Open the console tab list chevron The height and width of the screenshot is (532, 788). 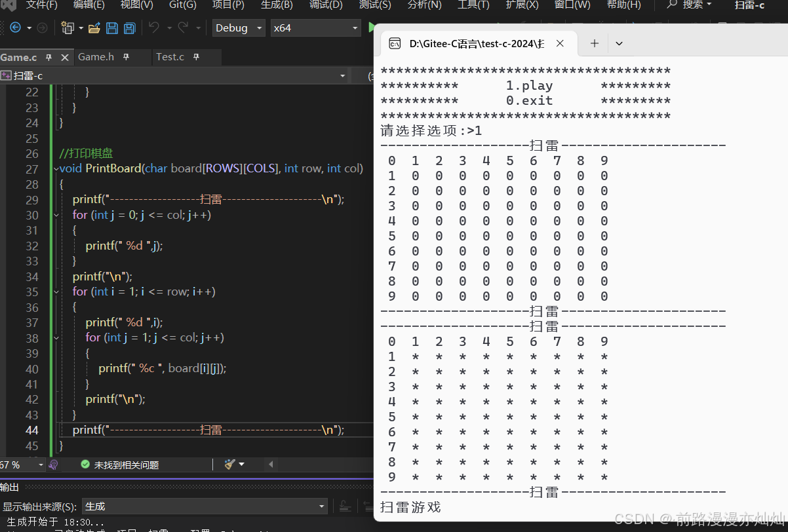619,43
